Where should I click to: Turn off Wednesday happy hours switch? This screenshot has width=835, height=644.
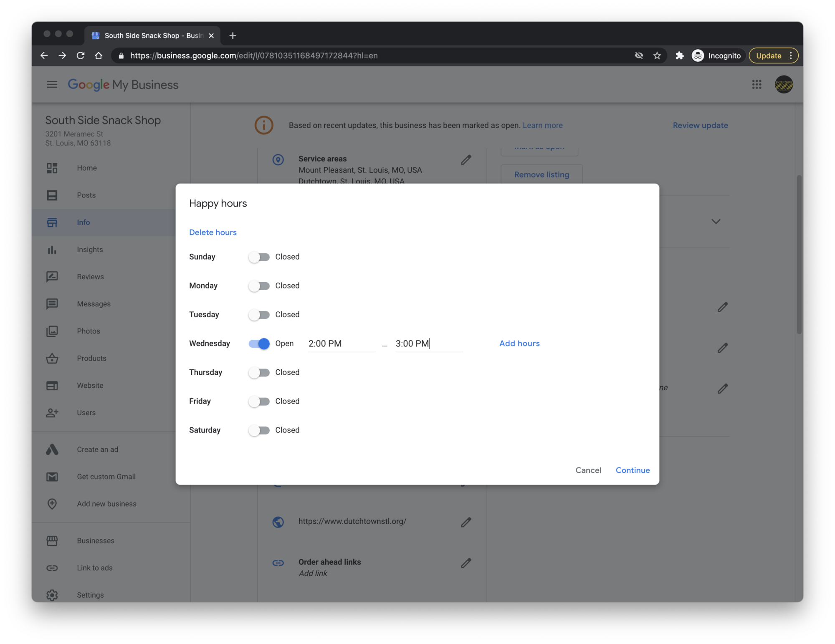tap(259, 343)
